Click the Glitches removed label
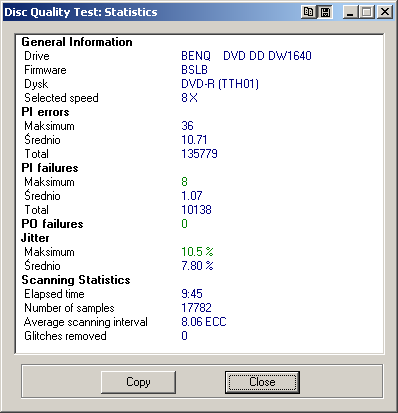Viewport: 398px width, 413px height. pyautogui.click(x=65, y=336)
